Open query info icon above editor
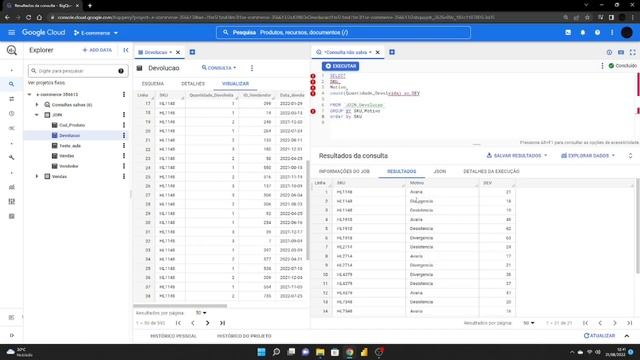Image resolution: width=640 pixels, height=360 pixels. tap(609, 52)
